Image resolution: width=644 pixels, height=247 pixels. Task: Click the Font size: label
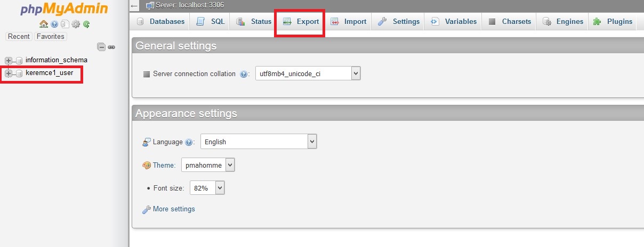170,188
